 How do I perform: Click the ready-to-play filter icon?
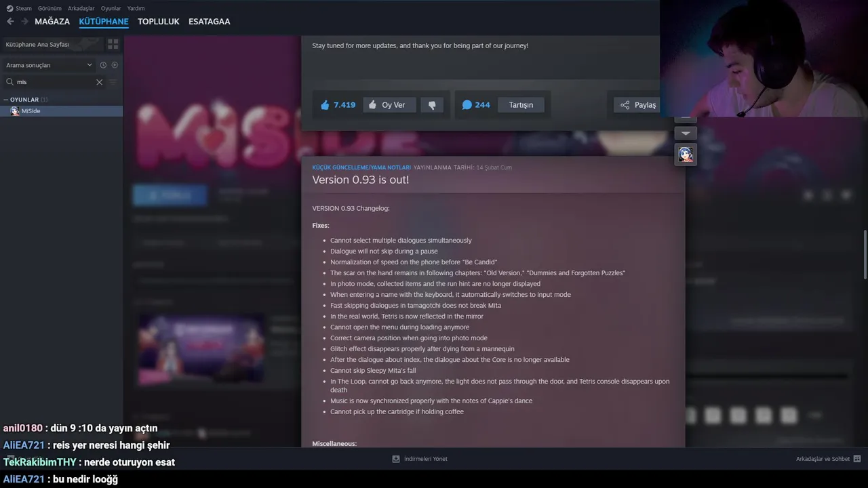tap(115, 65)
